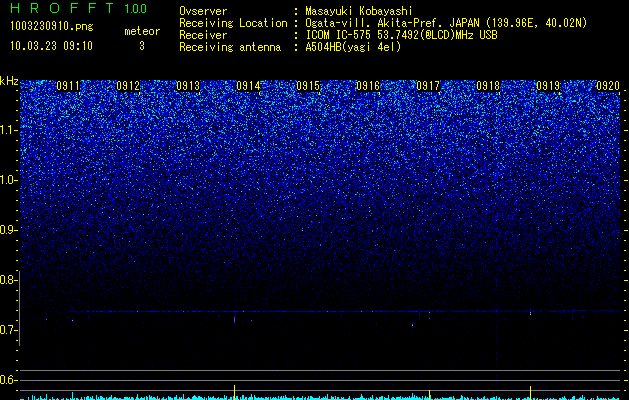Click the 0.7 frequency axis label
Screen dimensions: 629x400
click(9, 330)
